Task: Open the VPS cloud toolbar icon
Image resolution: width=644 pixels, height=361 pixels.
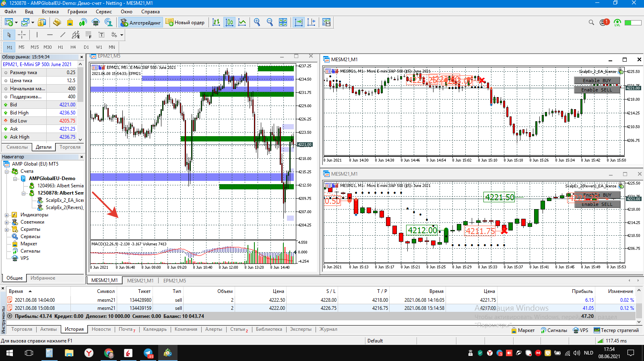Action: [96, 23]
